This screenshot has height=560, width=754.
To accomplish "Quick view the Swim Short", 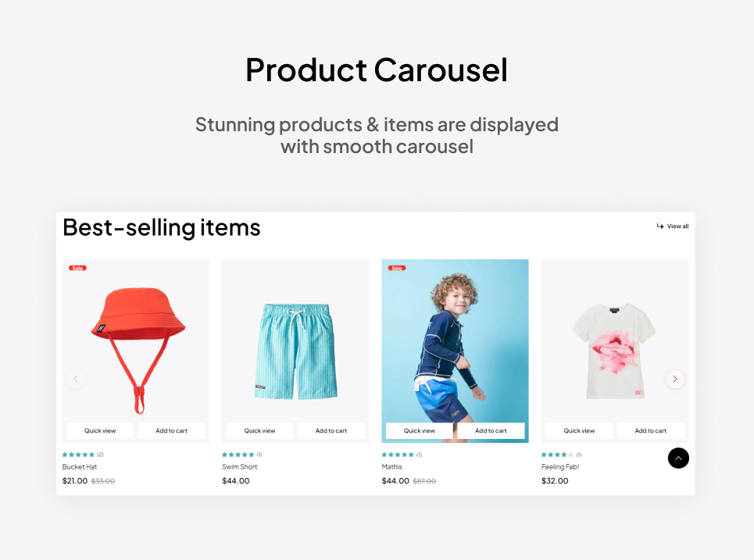I will (x=259, y=430).
